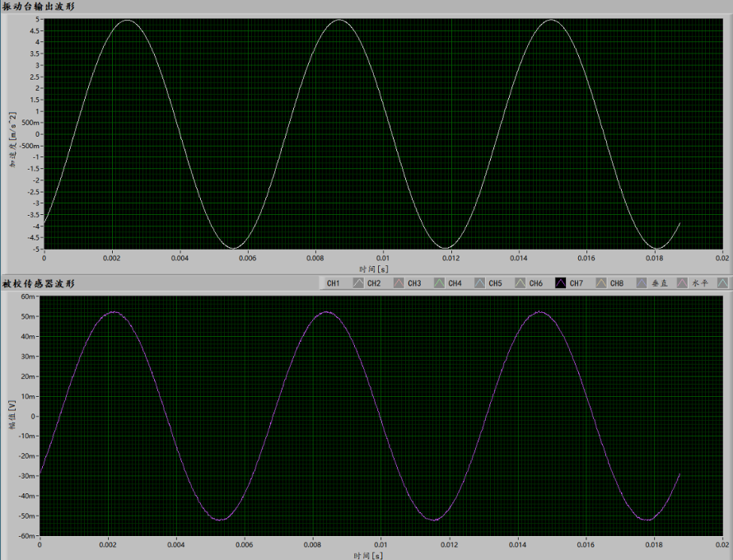733x560 pixels.
Task: Click the 0.006 tick on lower X-axis
Action: click(245, 544)
